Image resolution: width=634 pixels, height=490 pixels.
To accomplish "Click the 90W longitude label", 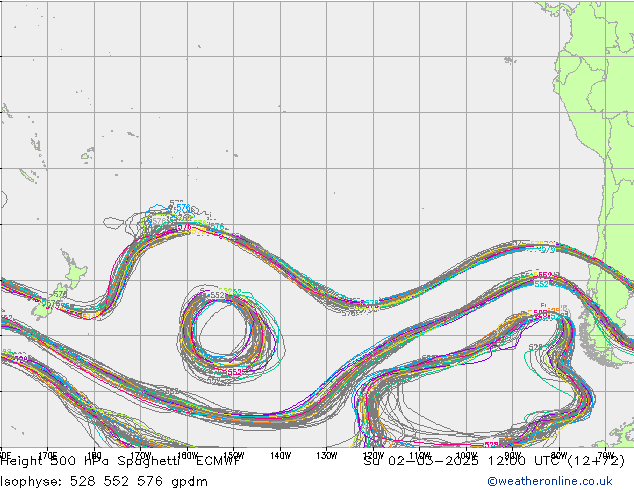I will pos(512,455).
